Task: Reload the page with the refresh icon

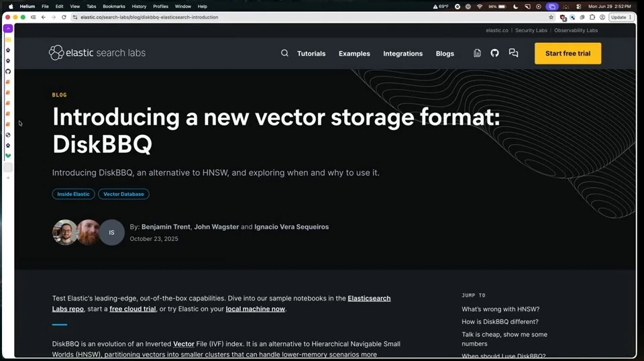Action: (64, 17)
